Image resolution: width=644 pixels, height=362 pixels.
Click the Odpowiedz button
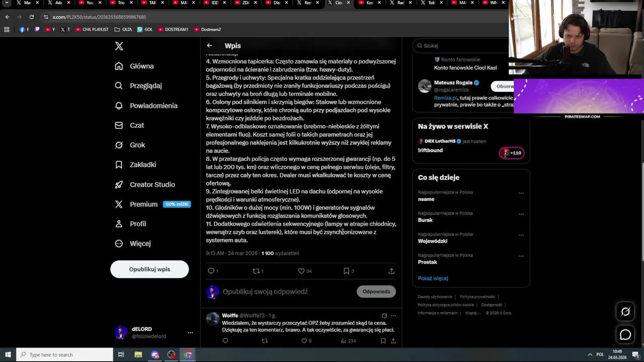click(x=376, y=292)
